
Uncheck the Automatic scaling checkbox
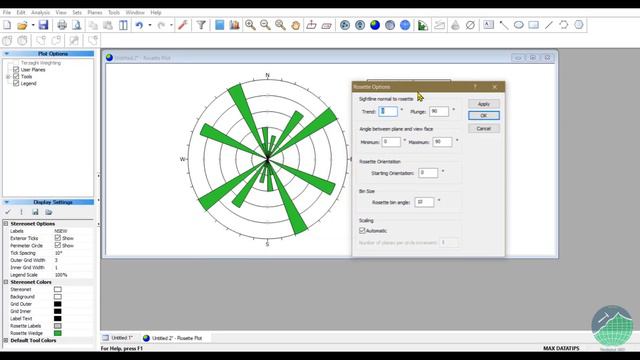click(362, 231)
